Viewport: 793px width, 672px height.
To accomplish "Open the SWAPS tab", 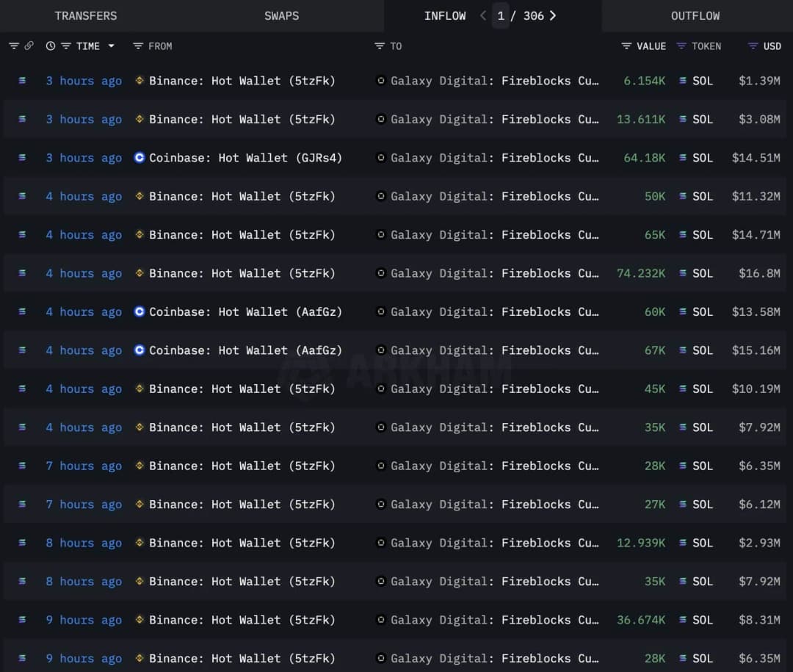I will tap(282, 16).
